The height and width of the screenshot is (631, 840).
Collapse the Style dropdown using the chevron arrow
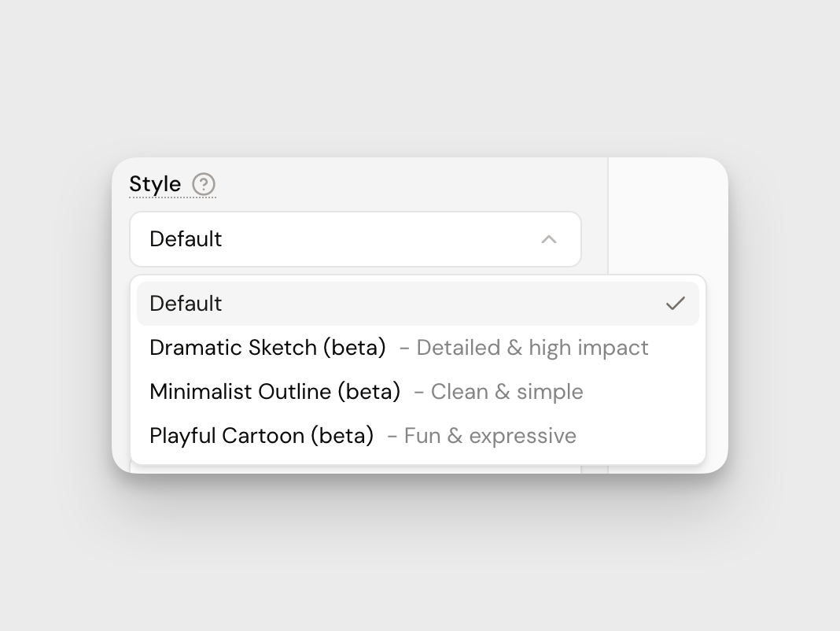pos(549,239)
